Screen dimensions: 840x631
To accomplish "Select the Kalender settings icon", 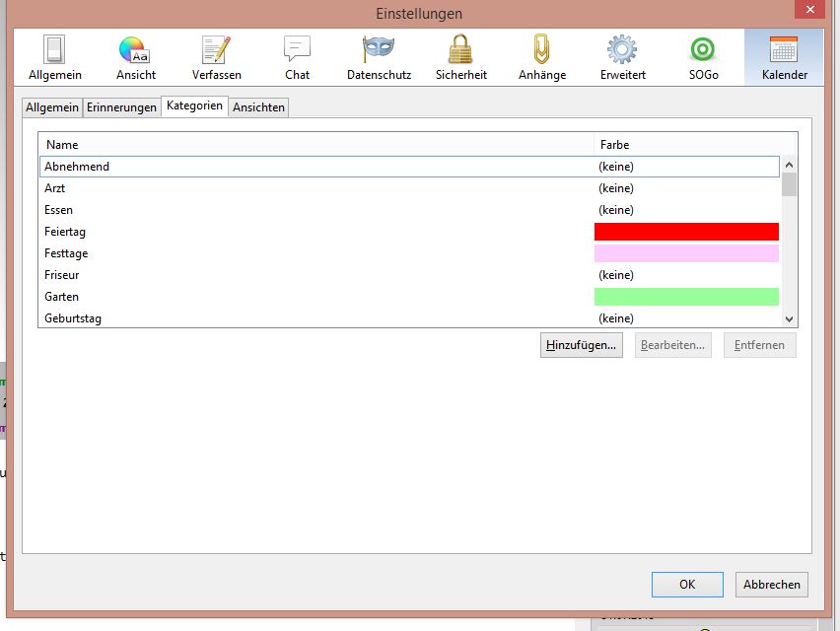I will tap(784, 57).
